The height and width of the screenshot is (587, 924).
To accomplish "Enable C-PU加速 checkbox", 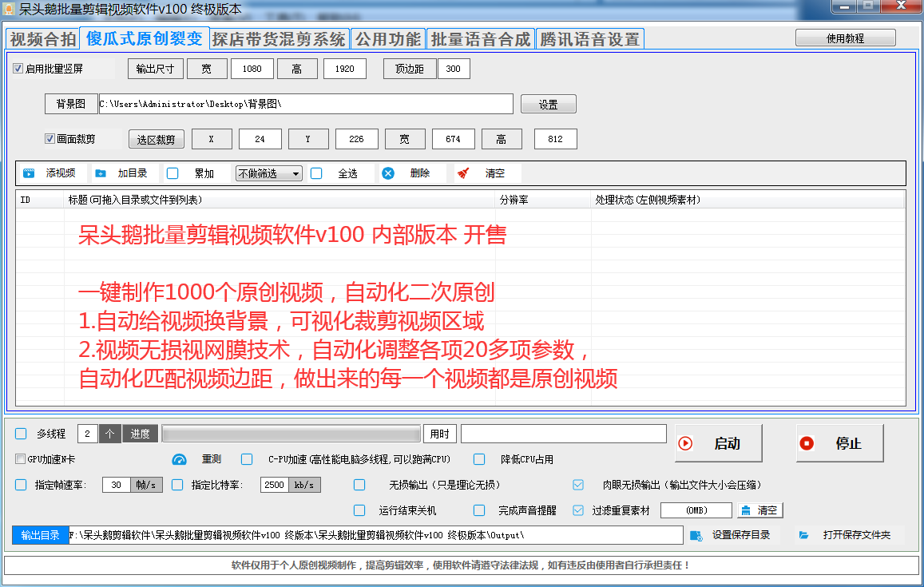I will [x=247, y=459].
